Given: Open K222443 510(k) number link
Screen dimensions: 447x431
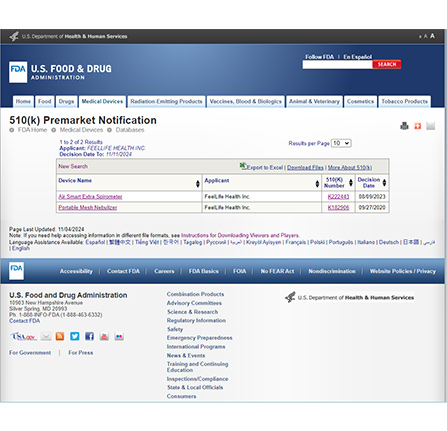Looking at the screenshot, I should (338, 197).
